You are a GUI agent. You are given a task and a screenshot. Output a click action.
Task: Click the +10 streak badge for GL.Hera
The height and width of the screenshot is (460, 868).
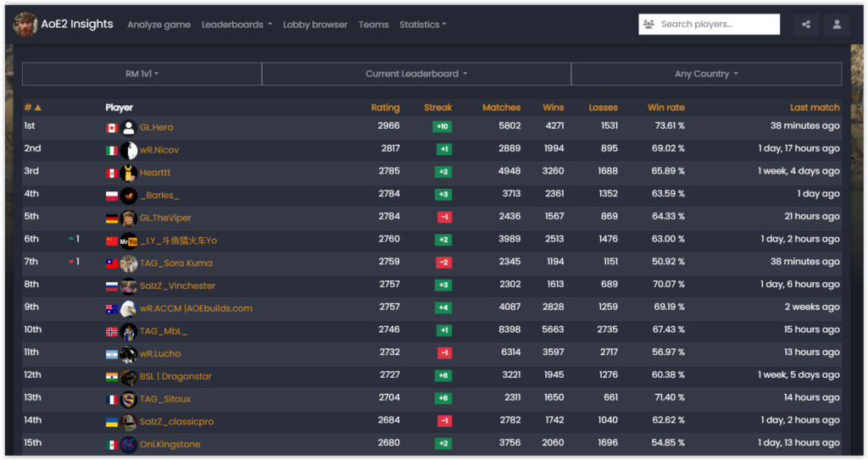pos(441,127)
